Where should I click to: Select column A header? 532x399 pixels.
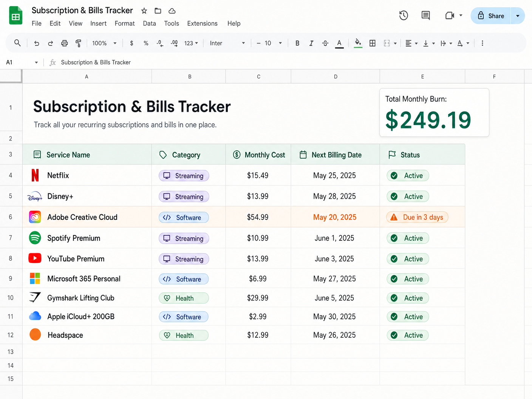click(87, 76)
